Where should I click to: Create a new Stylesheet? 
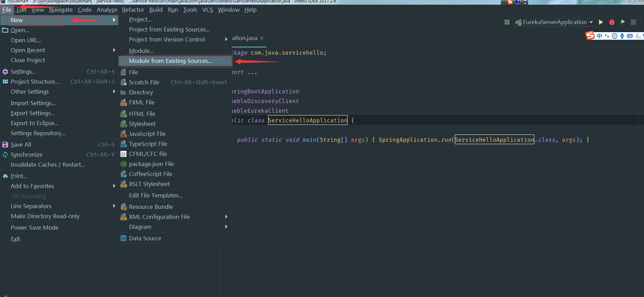tap(175, 124)
